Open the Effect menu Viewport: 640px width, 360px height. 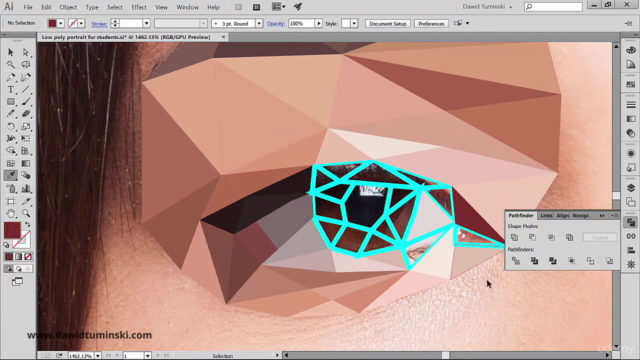pos(139,7)
